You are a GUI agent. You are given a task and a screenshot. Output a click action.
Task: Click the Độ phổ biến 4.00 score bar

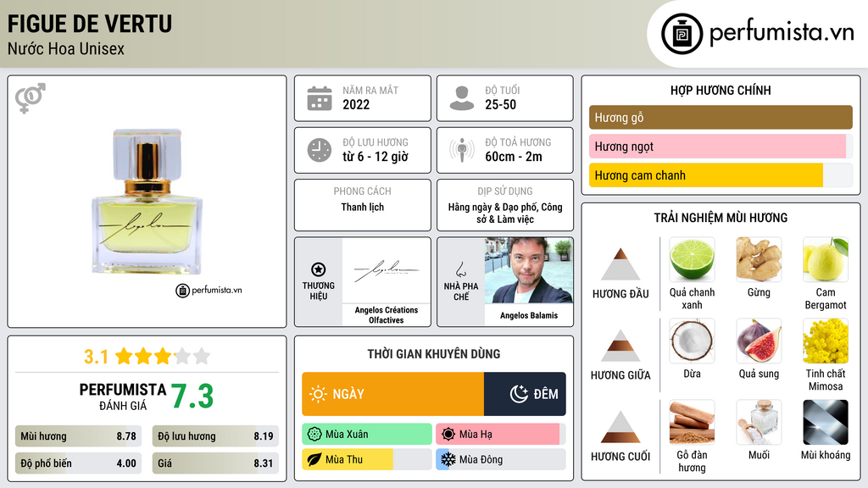point(78,463)
